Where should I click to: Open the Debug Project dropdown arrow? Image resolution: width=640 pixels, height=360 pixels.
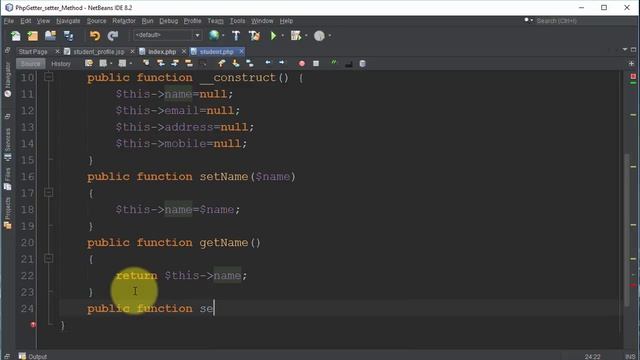point(306,36)
